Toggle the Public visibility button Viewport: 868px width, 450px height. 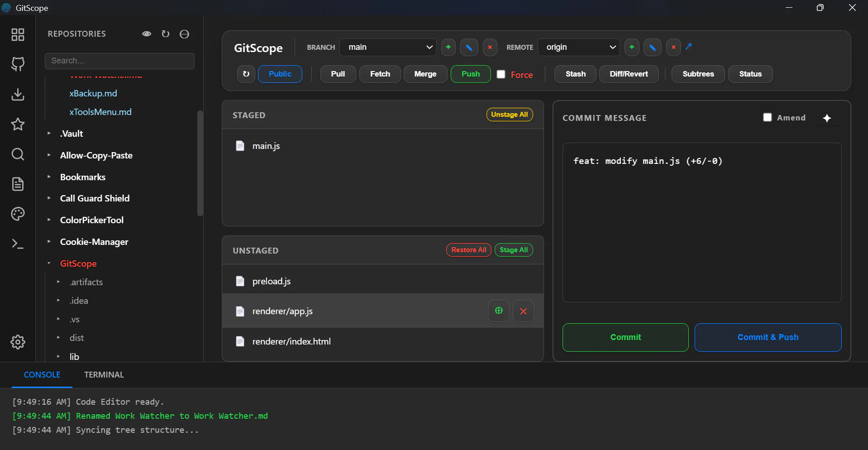[x=280, y=74]
